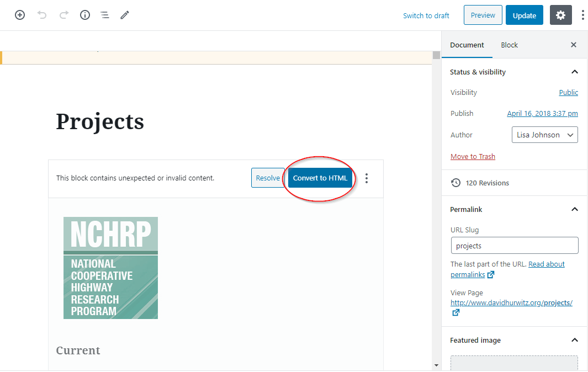Collapse the Status & visibility panel
588x372 pixels.
pos(575,72)
